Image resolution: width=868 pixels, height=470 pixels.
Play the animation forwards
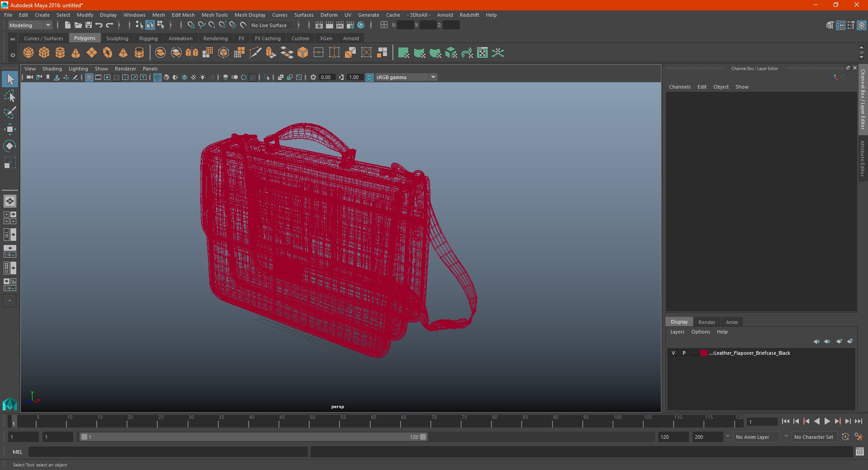(827, 421)
